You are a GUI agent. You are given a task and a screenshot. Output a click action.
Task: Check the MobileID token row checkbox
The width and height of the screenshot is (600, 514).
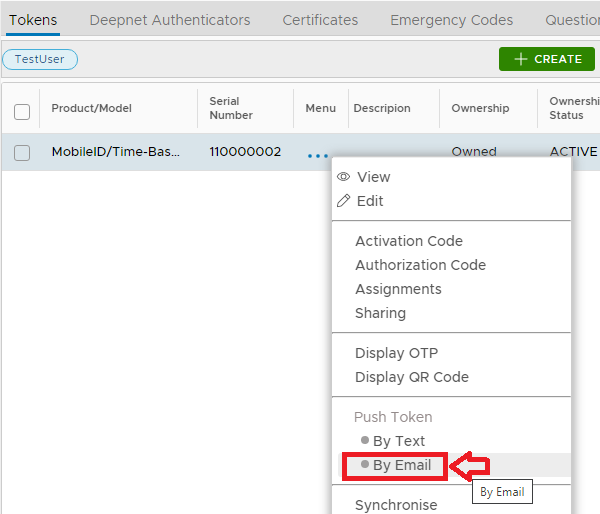[x=22, y=153]
